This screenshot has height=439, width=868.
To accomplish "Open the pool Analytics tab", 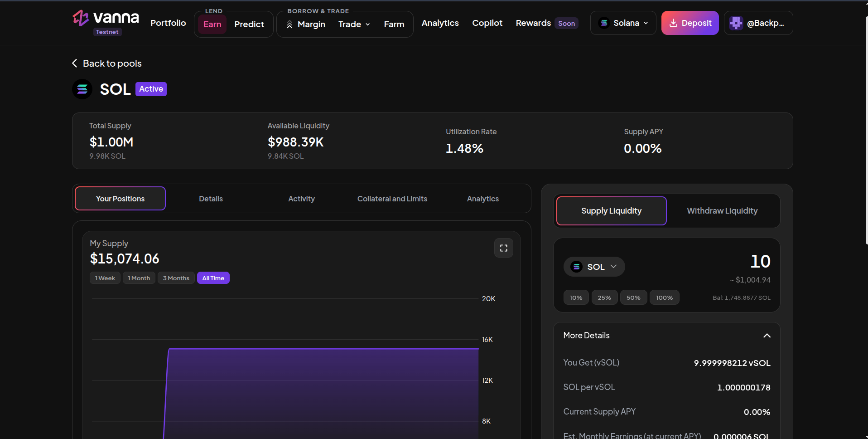I will 483,199.
